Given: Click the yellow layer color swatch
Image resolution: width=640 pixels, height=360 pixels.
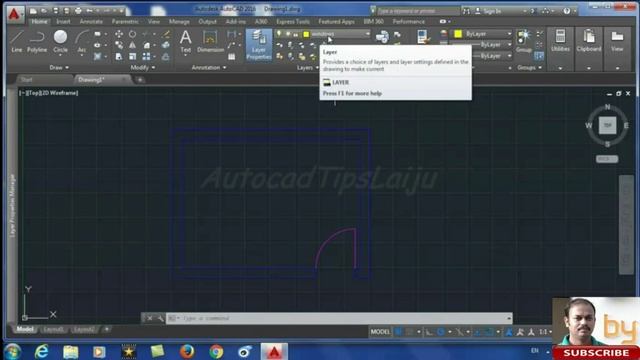Looking at the screenshot, I should click(x=306, y=34).
